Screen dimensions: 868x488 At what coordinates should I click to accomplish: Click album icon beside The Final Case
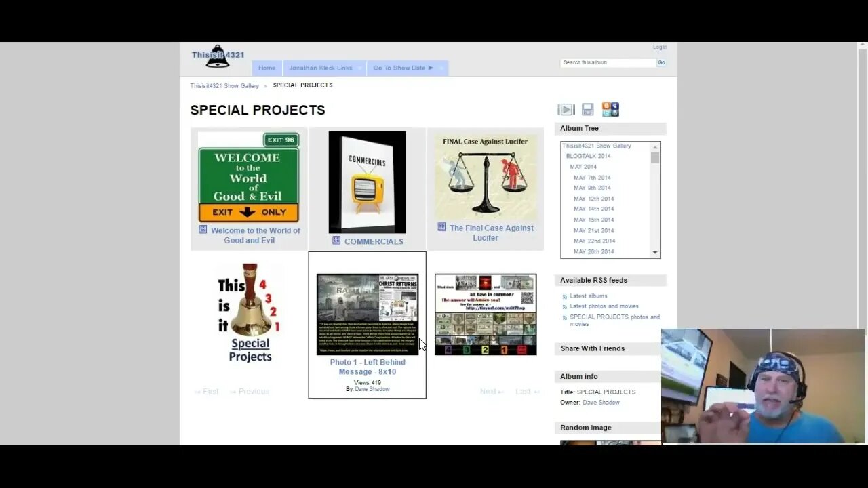pyautogui.click(x=441, y=227)
